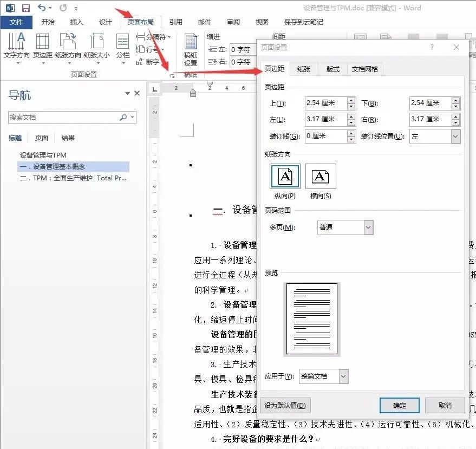Switch to the Layout (版式) dialog tab

tap(332, 69)
